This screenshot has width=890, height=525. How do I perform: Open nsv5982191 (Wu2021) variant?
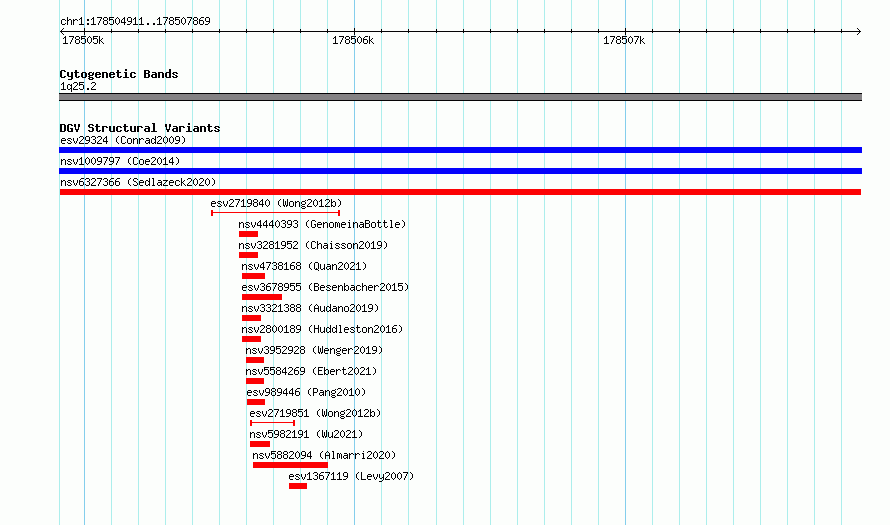(306, 434)
